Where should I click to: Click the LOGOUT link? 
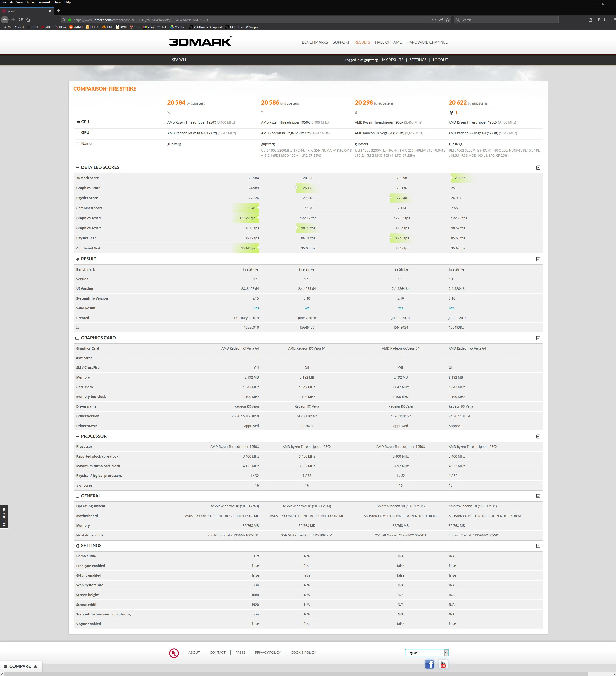440,60
